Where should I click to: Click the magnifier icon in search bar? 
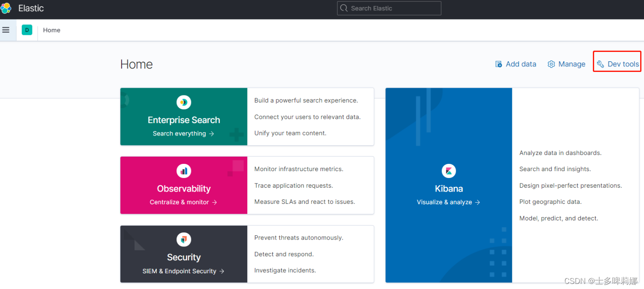click(x=344, y=8)
